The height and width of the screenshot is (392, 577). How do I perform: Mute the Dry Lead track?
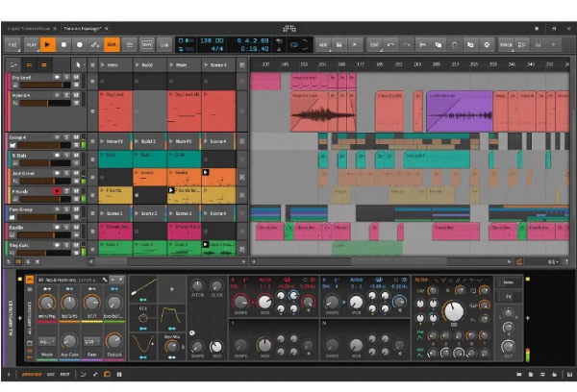76,77
